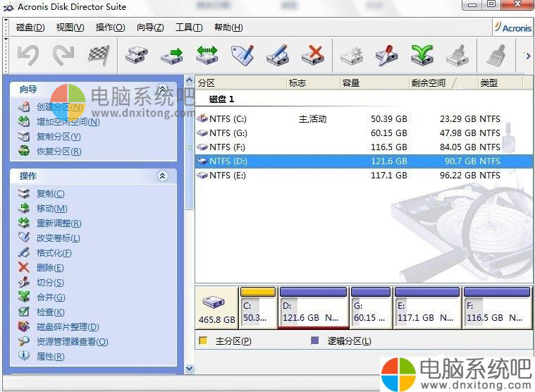Sort list by 标志 column header

313,83
